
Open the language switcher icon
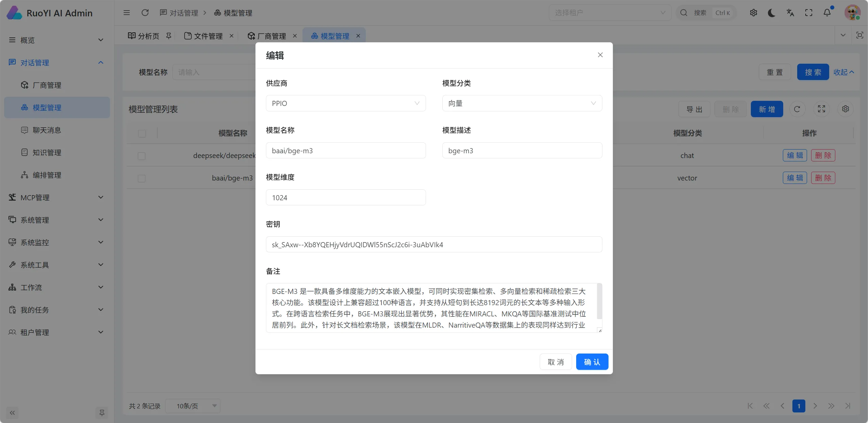click(790, 13)
